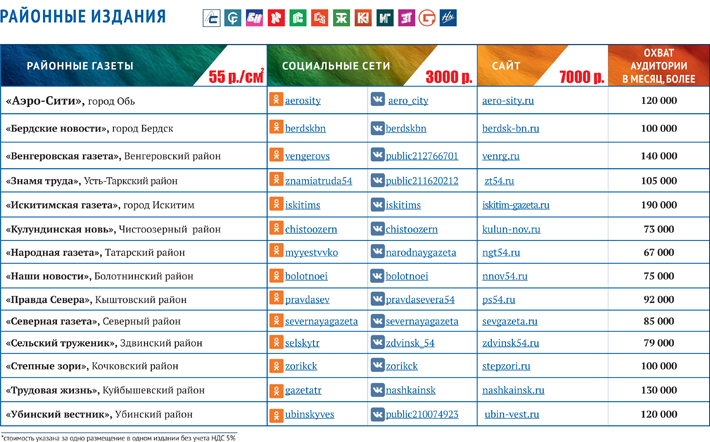Click the round orange "G" logo
The width and height of the screenshot is (710, 442).
click(428, 18)
